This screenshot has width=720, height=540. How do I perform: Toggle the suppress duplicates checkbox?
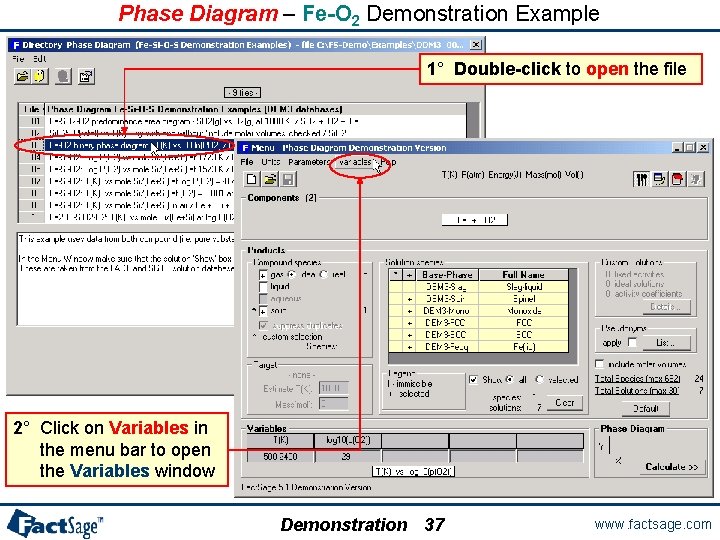(x=263, y=325)
